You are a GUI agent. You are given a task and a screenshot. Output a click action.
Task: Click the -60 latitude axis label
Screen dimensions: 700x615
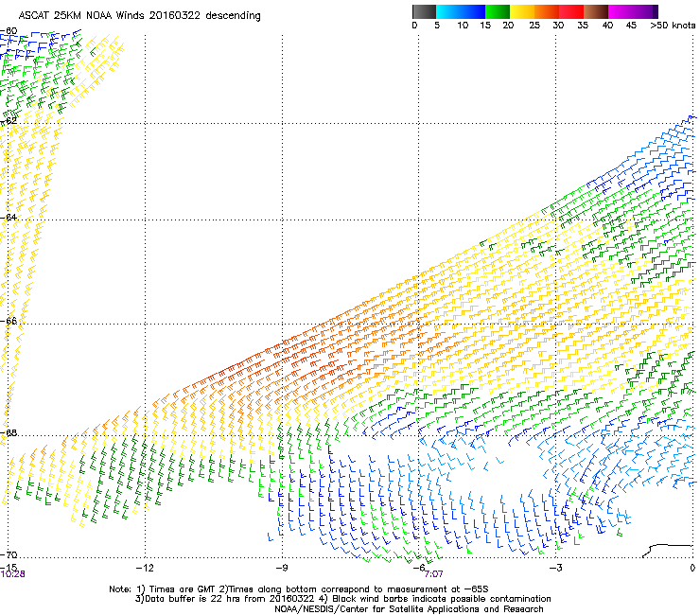pyautogui.click(x=9, y=31)
